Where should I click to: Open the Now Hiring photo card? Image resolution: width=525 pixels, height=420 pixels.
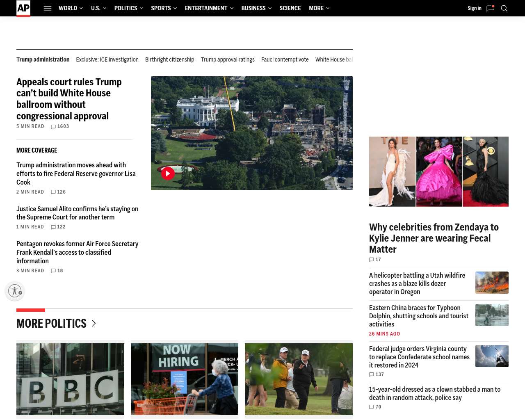185,379
